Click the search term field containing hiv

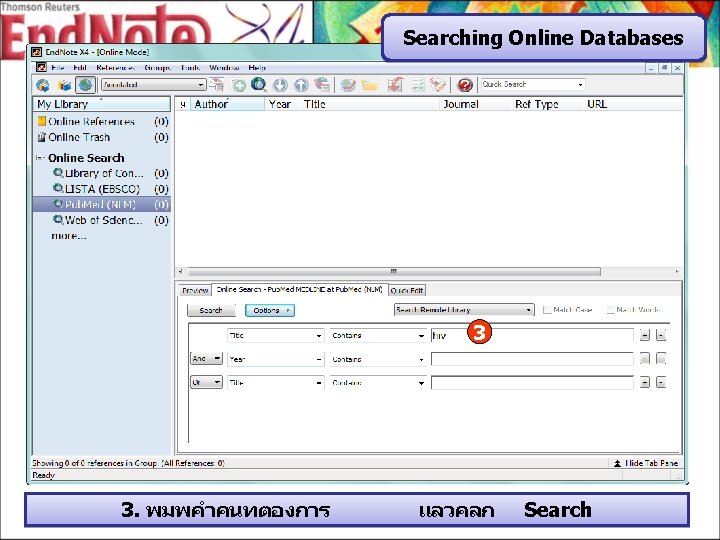tap(532, 336)
